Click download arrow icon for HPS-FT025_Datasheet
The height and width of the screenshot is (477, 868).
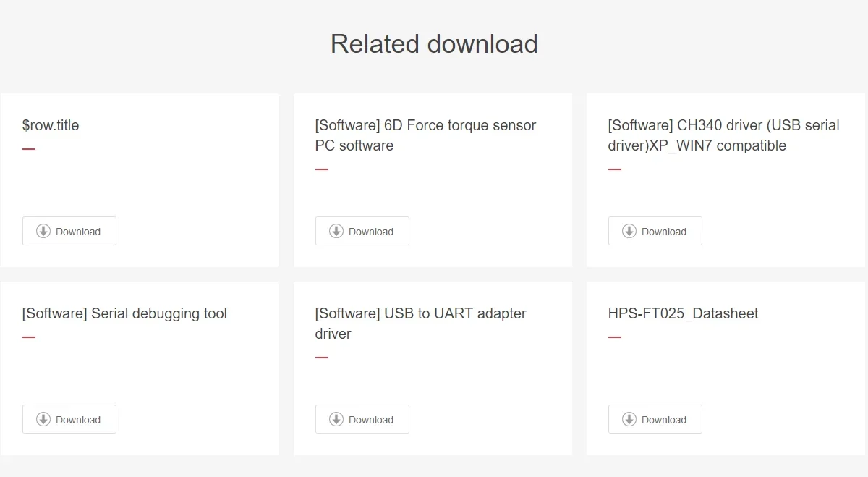pyautogui.click(x=629, y=419)
